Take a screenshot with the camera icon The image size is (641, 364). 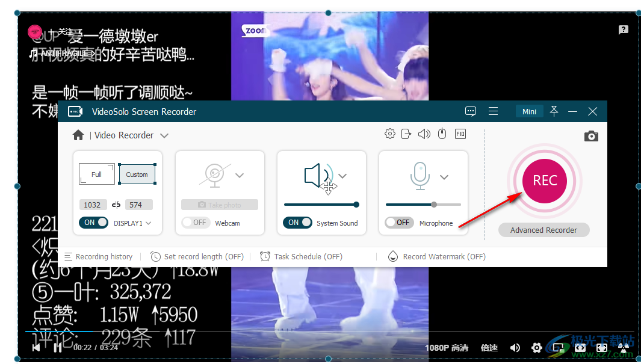(x=590, y=136)
